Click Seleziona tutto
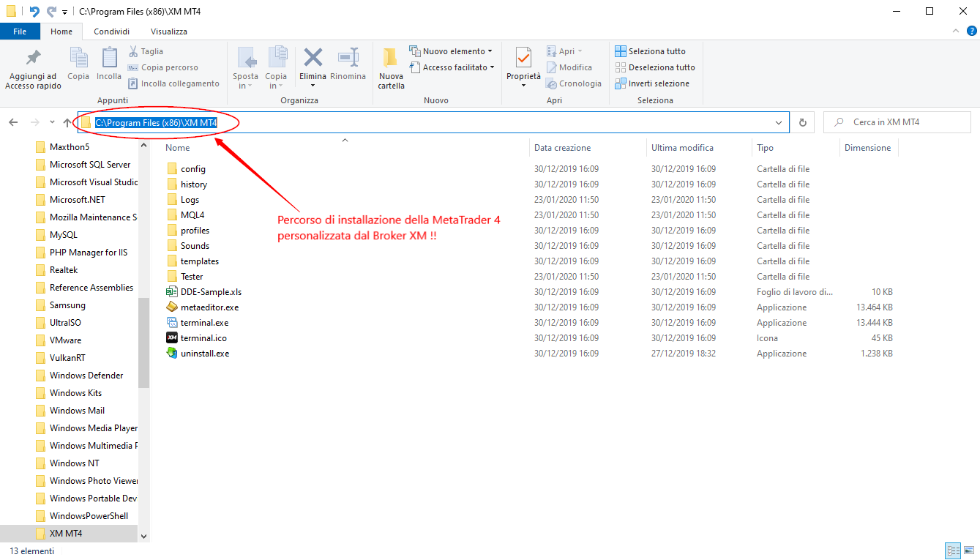980x560 pixels. point(650,51)
